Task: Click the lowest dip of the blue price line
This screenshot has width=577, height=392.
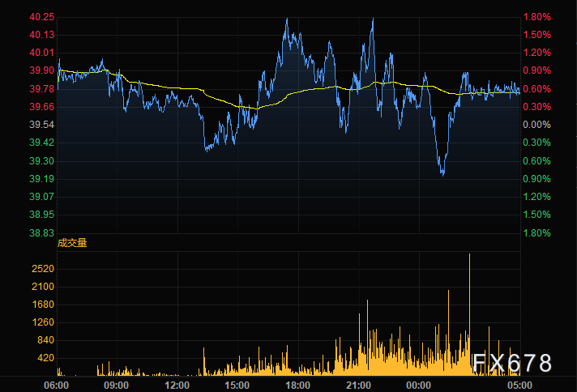Action: [x=443, y=174]
